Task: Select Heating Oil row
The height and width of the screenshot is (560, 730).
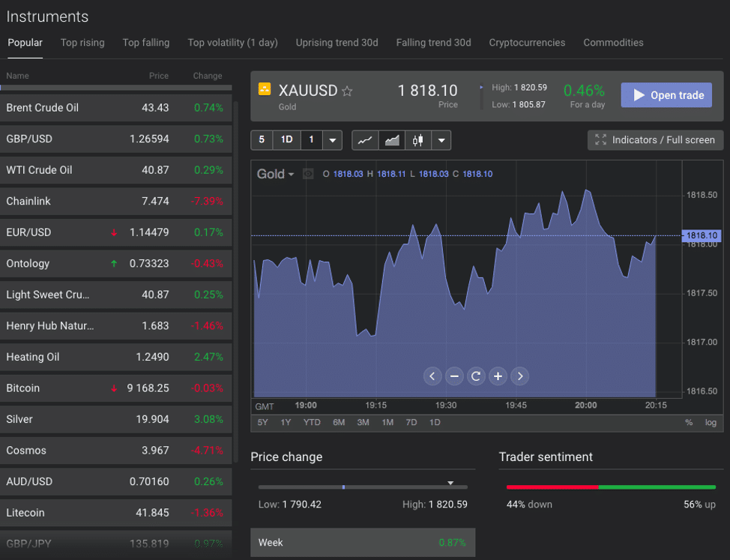Action: tap(116, 358)
